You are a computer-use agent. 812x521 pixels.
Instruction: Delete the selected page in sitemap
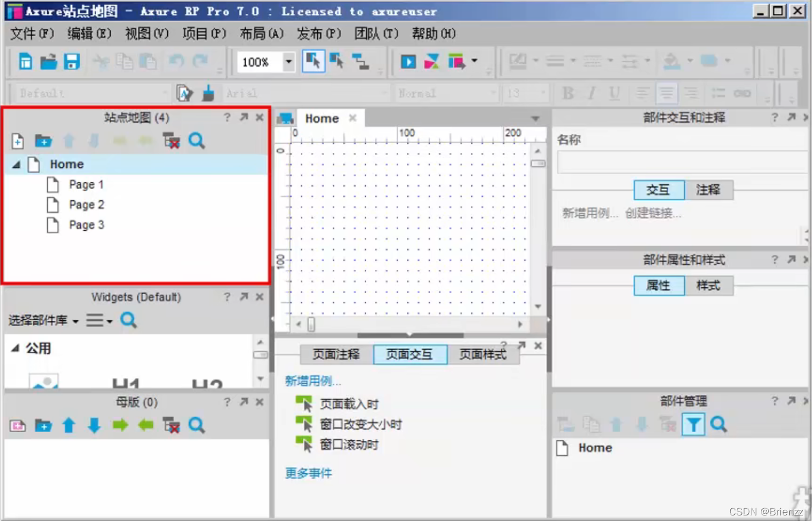pyautogui.click(x=171, y=141)
